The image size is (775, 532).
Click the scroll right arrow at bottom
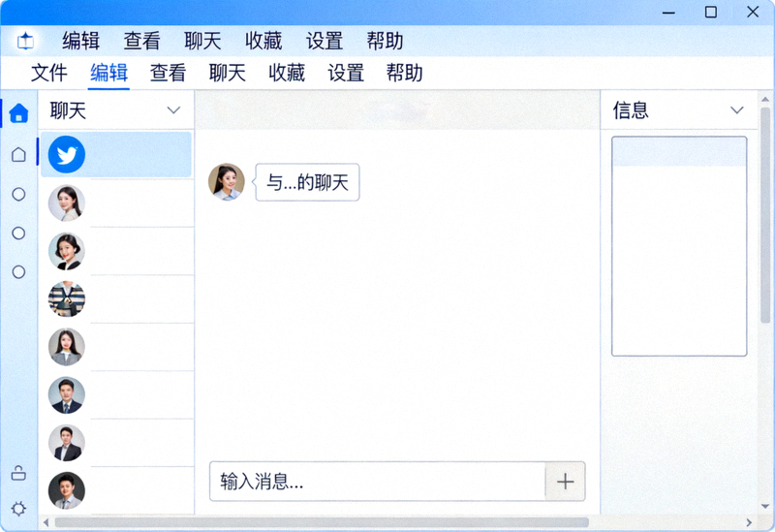(x=749, y=522)
